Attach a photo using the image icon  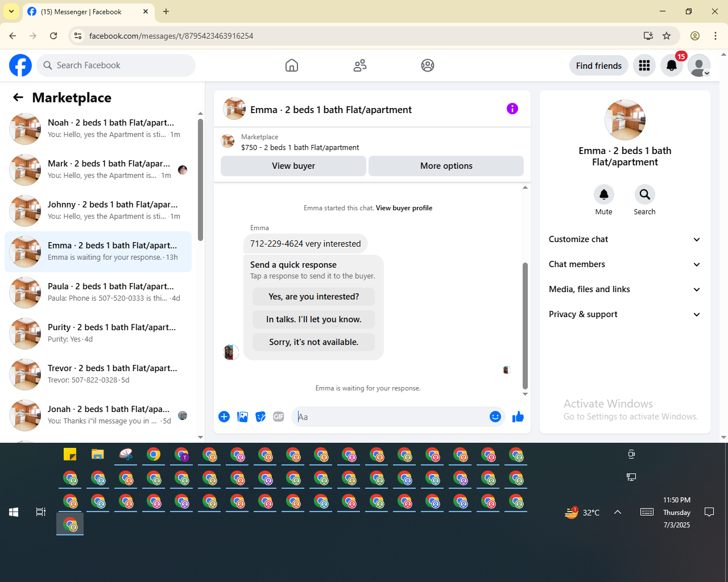pyautogui.click(x=242, y=417)
